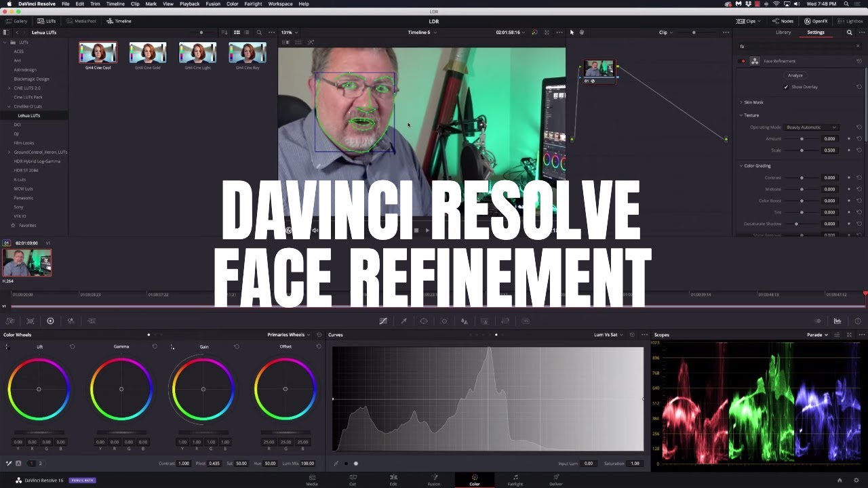The width and height of the screenshot is (868, 488).
Task: Search the OpenFX panel magnifier icon
Action: pyautogui.click(x=849, y=32)
